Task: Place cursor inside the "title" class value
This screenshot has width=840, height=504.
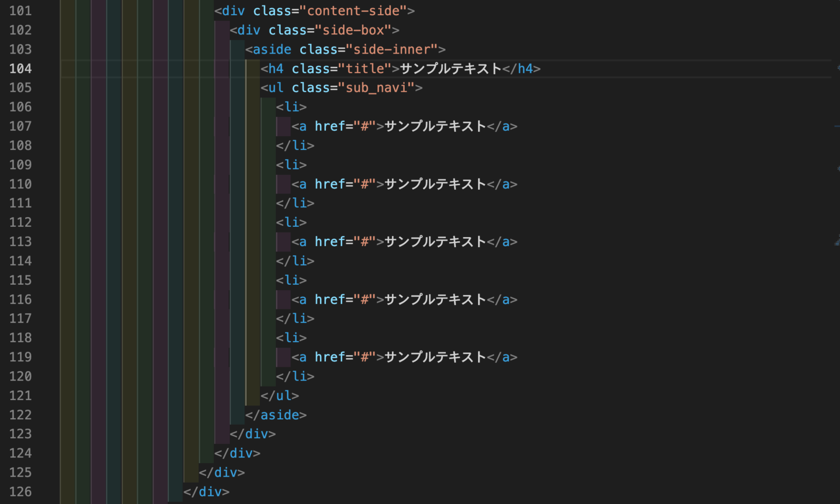Action: click(x=367, y=68)
